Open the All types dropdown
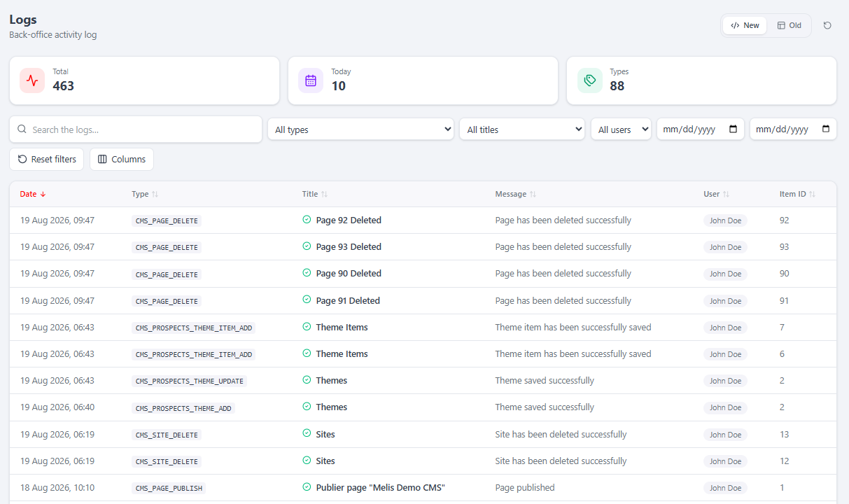849x504 pixels. 360,129
